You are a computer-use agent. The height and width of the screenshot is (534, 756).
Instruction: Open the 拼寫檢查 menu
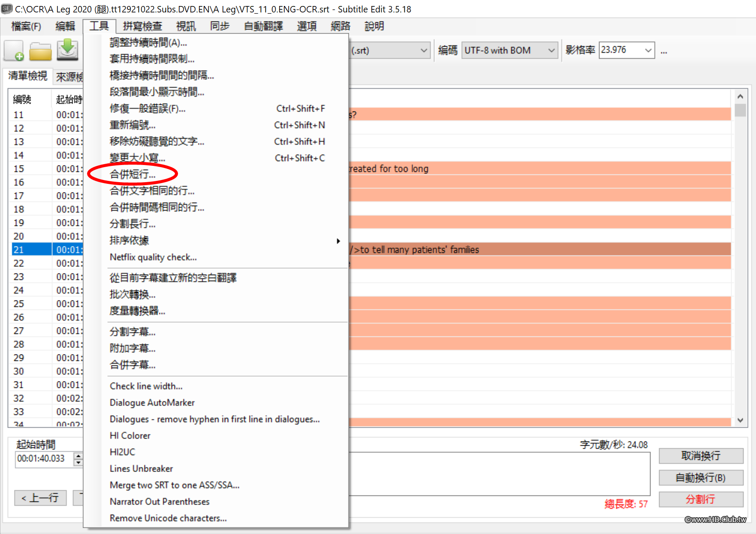(x=142, y=26)
